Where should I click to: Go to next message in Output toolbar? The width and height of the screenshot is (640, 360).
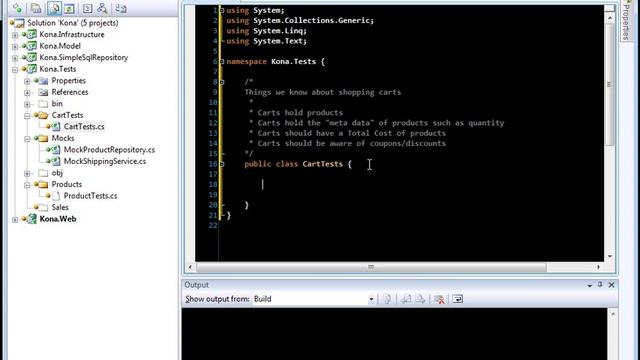[420, 299]
